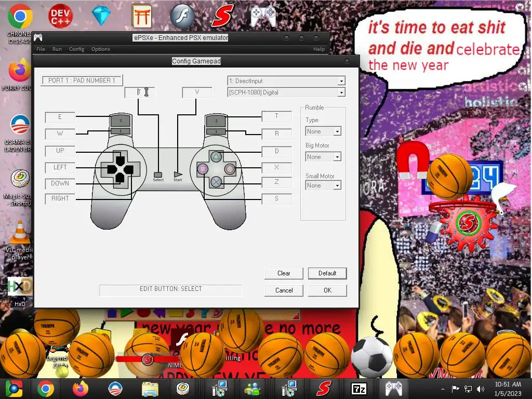Click the Cancel button
This screenshot has height=399, width=532.
(284, 290)
